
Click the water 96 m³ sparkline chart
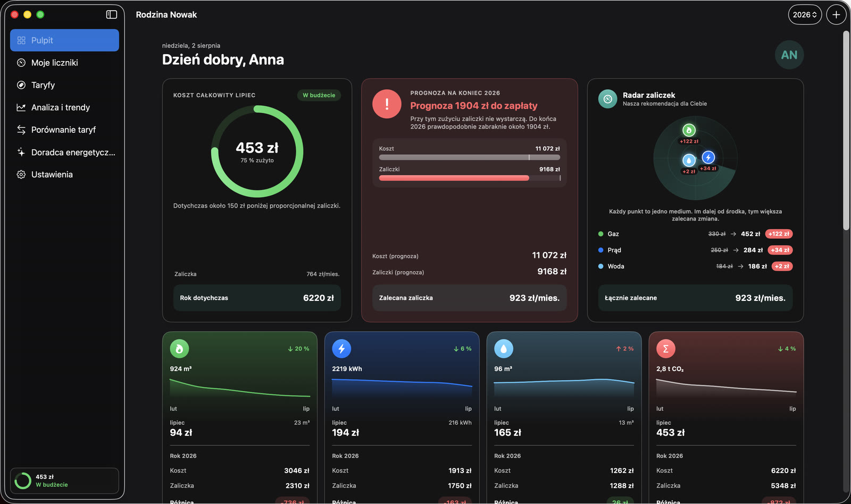[564, 389]
